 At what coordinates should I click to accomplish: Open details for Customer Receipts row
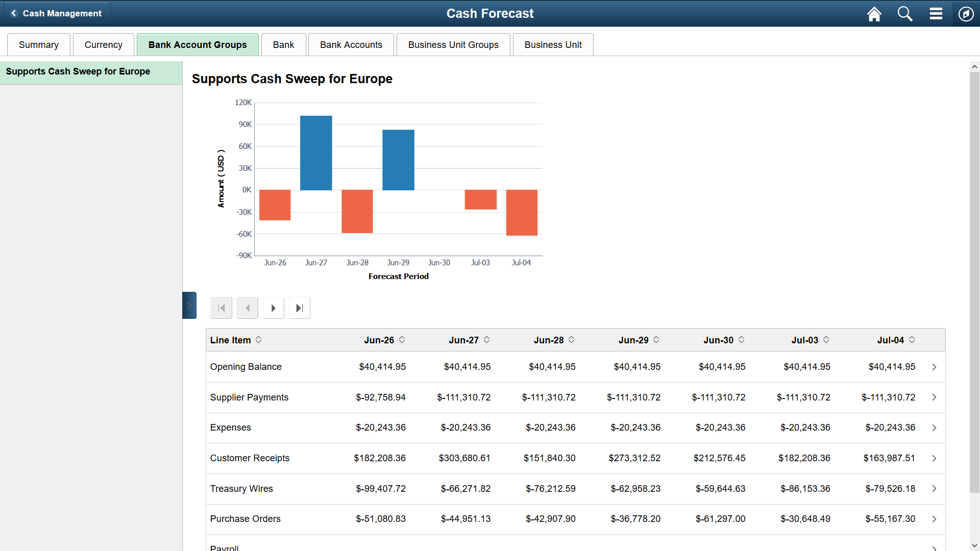pos(934,458)
